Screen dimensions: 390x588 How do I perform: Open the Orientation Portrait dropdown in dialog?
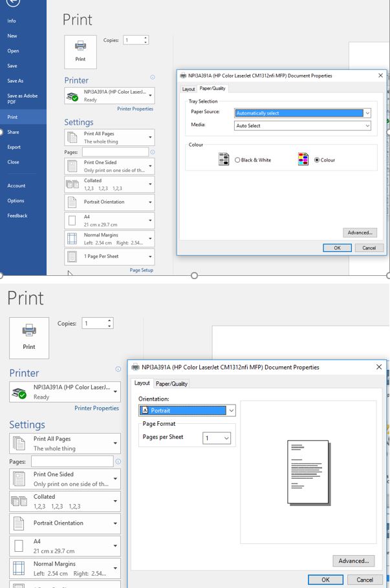click(x=187, y=410)
